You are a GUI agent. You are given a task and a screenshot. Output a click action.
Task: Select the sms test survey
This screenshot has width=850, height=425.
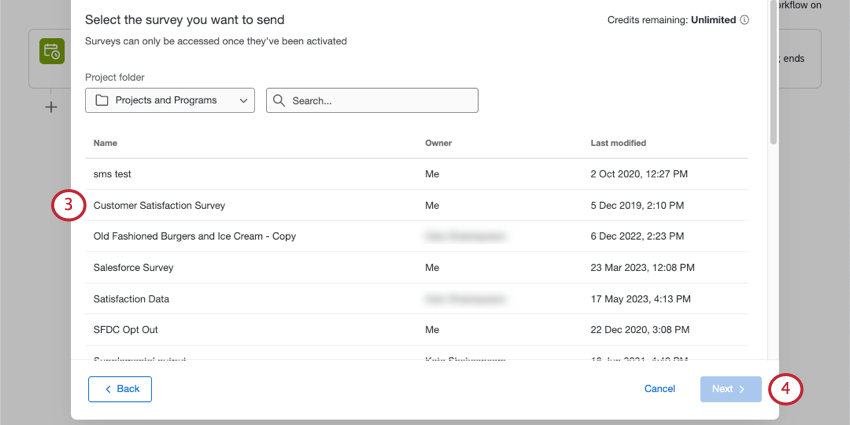113,174
